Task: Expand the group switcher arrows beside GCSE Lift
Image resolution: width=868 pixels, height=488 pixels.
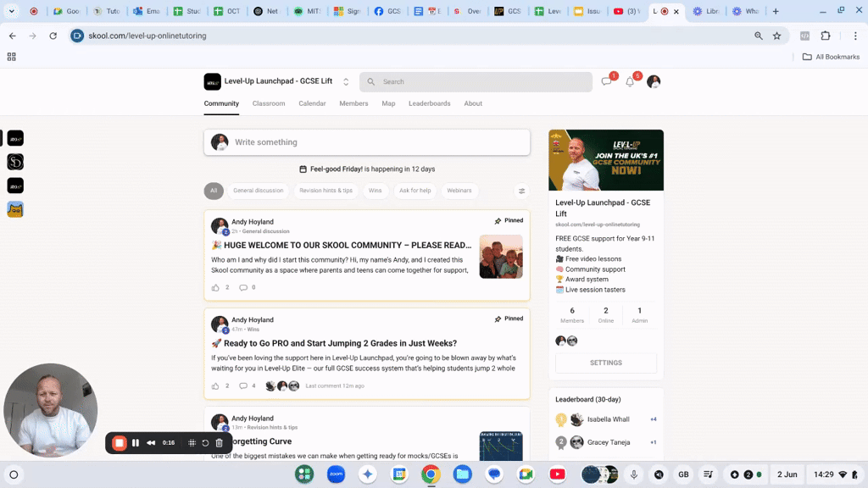Action: (x=346, y=82)
